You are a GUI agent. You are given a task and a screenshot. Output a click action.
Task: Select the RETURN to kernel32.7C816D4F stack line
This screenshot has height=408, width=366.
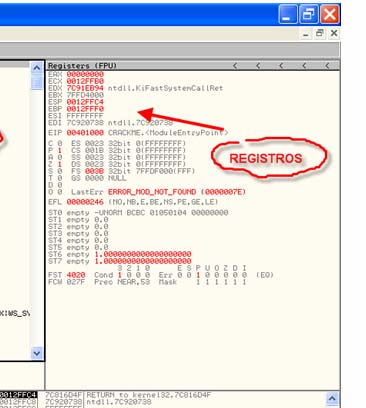point(149,395)
